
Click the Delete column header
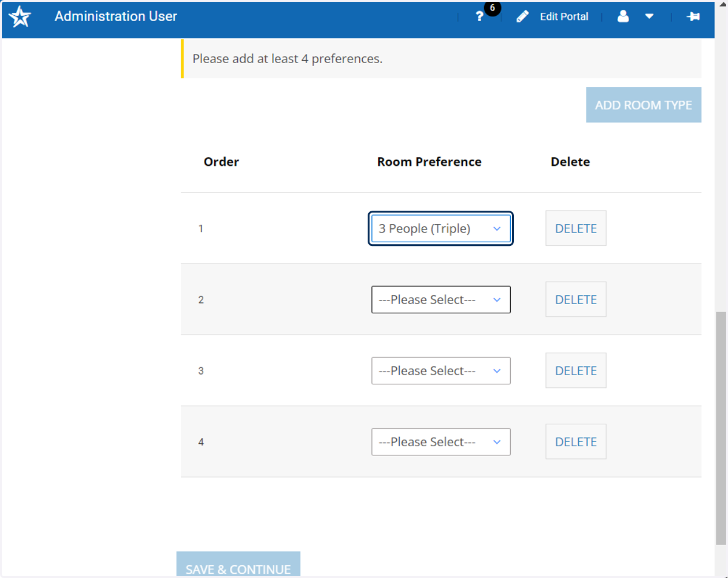[x=570, y=162]
